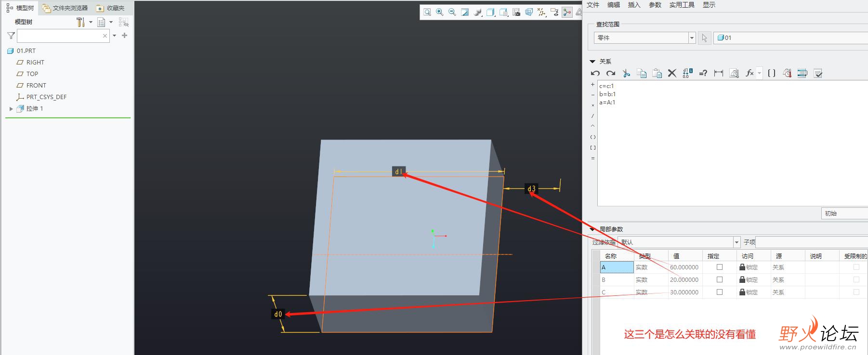Screen dimensions: 868x355
Task: Select the d1 dimension label in viewport
Action: (x=399, y=172)
